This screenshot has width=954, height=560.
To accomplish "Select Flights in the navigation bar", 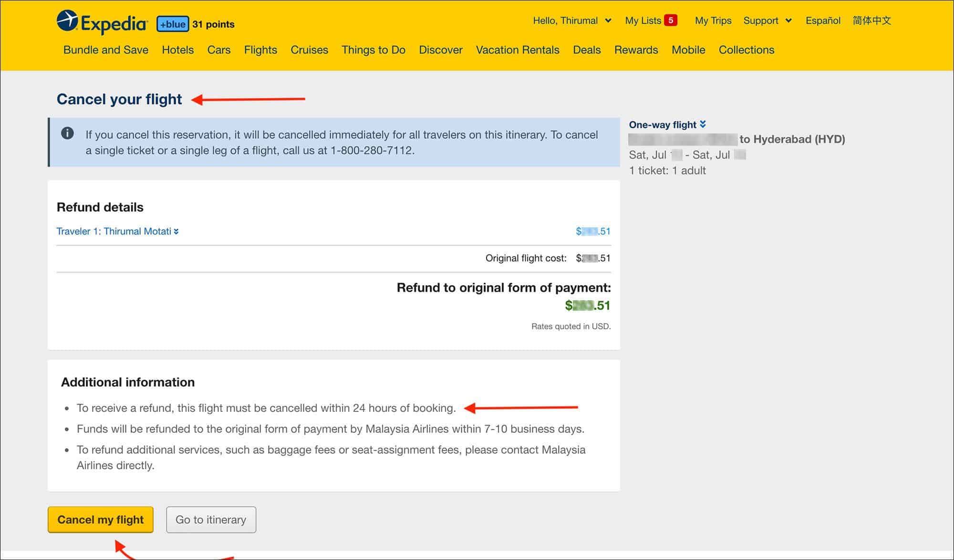I will (260, 50).
